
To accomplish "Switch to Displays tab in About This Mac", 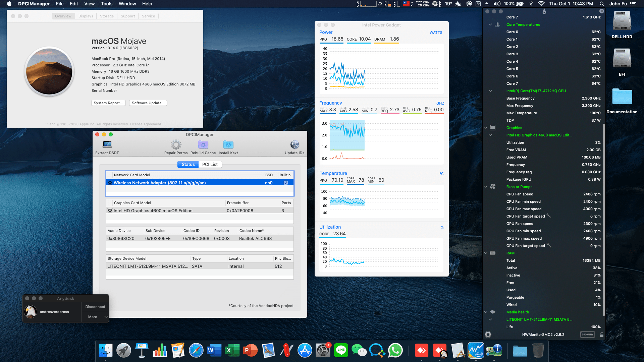I will [86, 16].
